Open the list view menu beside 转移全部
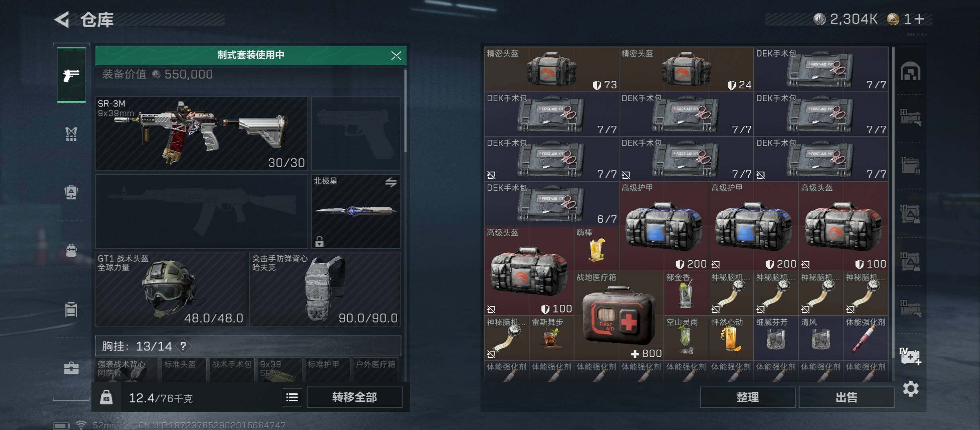Screen dimensions: 980x430 [292, 397]
